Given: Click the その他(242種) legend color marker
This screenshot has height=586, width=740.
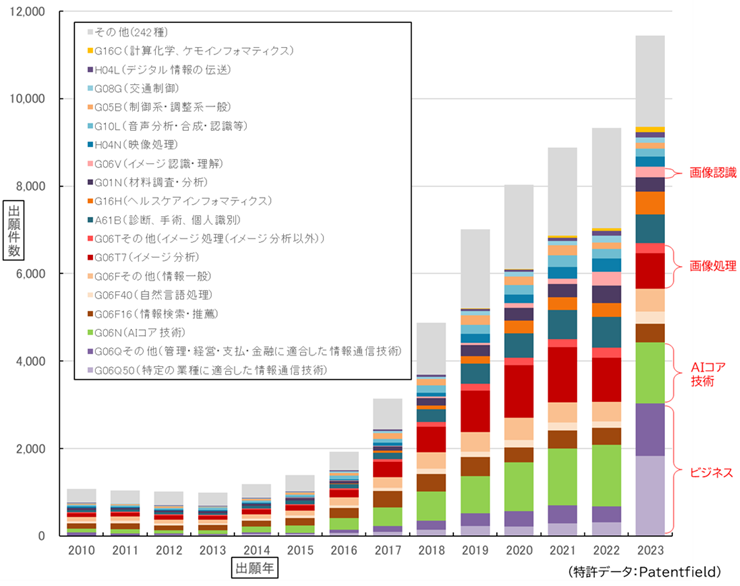Looking at the screenshot, I should click(91, 33).
